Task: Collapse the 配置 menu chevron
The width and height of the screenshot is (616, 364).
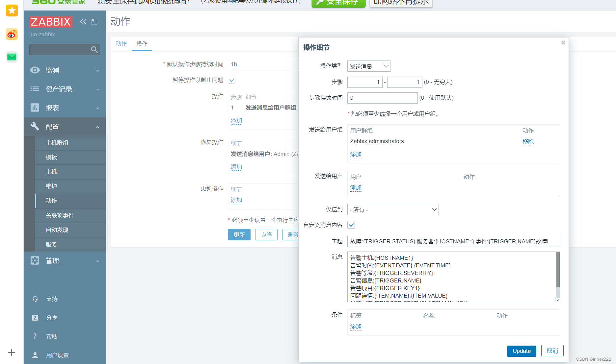Action: pos(98,127)
